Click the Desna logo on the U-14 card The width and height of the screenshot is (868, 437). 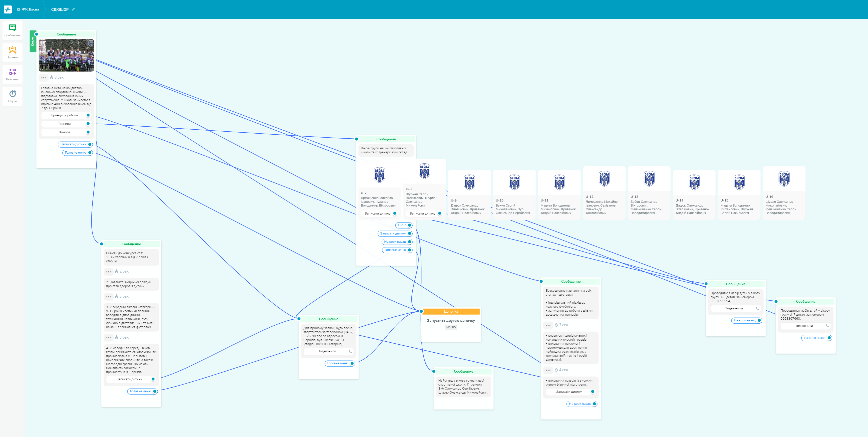point(694,182)
